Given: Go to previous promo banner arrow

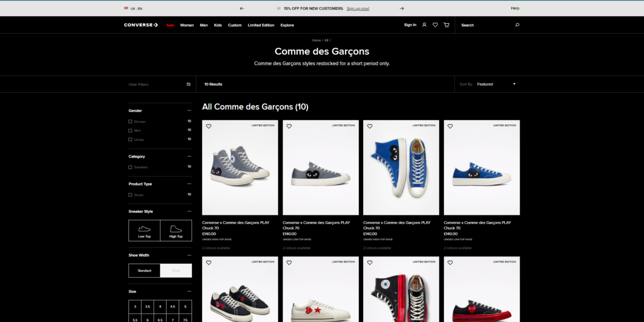Looking at the screenshot, I should click(x=241, y=8).
